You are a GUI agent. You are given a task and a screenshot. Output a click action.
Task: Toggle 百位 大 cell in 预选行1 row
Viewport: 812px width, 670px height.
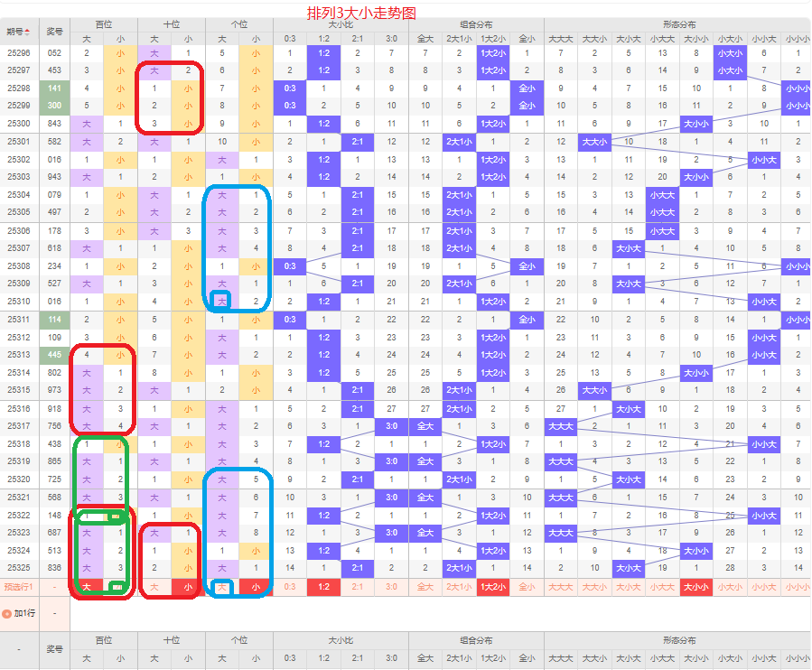(x=87, y=587)
